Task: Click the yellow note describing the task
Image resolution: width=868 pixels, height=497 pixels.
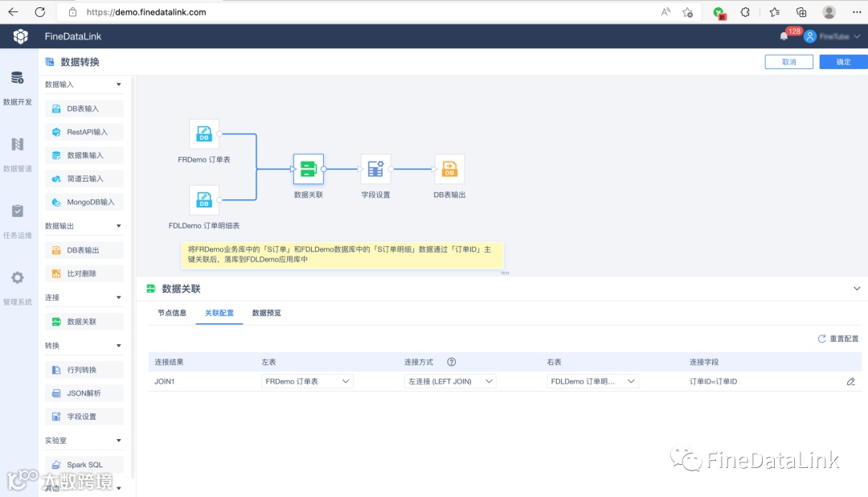Action: coord(342,255)
